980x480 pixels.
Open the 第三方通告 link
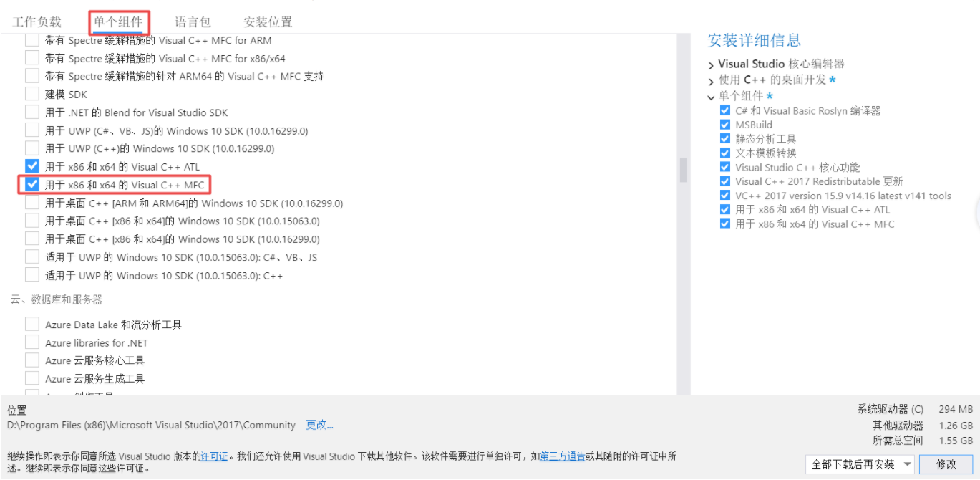click(562, 456)
